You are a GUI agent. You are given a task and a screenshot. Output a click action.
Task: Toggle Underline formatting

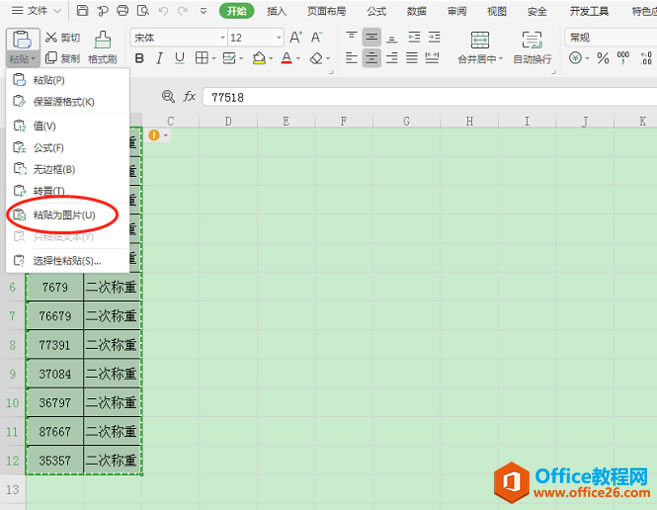point(179,58)
